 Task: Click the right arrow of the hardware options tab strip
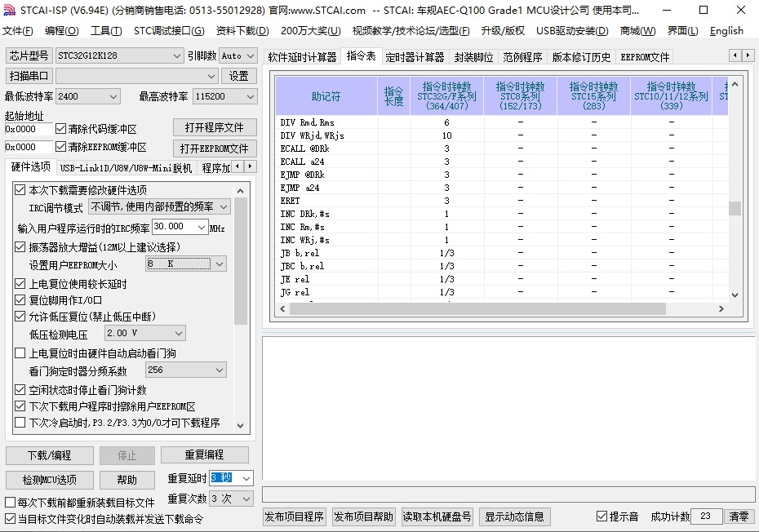[x=249, y=167]
